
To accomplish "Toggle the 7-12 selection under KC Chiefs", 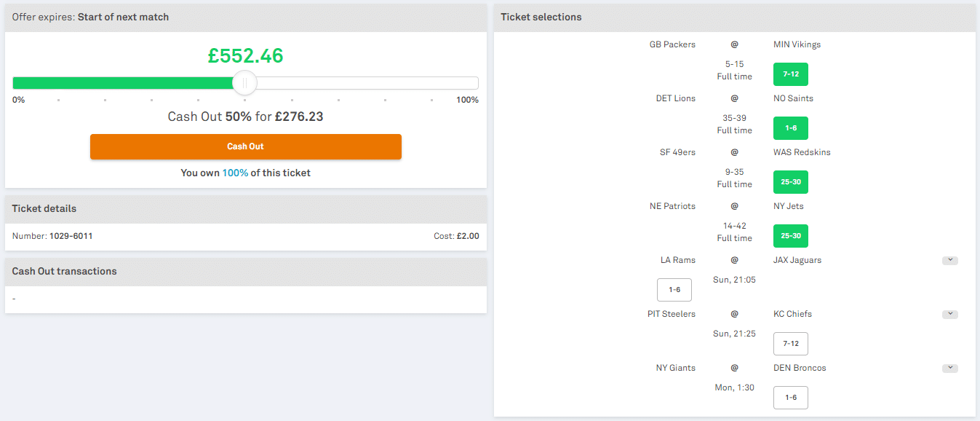I will (x=791, y=344).
